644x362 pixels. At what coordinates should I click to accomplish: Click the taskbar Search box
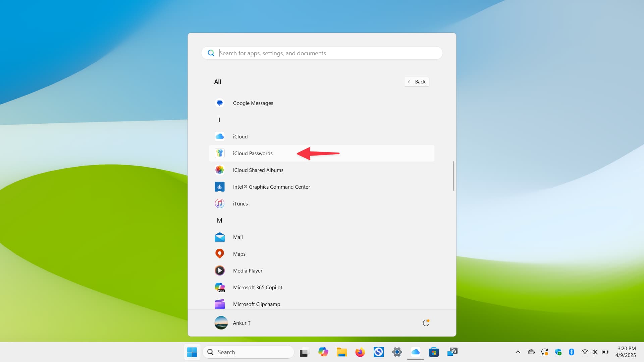[249, 352]
